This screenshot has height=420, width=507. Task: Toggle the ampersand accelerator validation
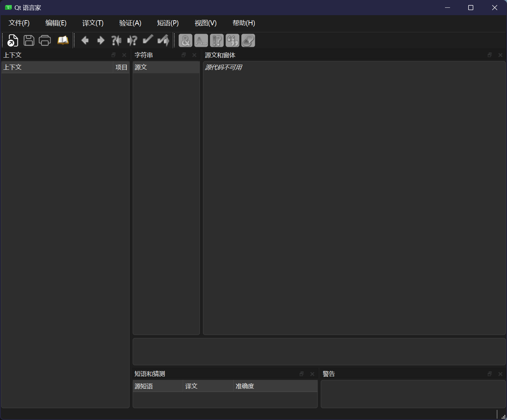[x=185, y=40]
